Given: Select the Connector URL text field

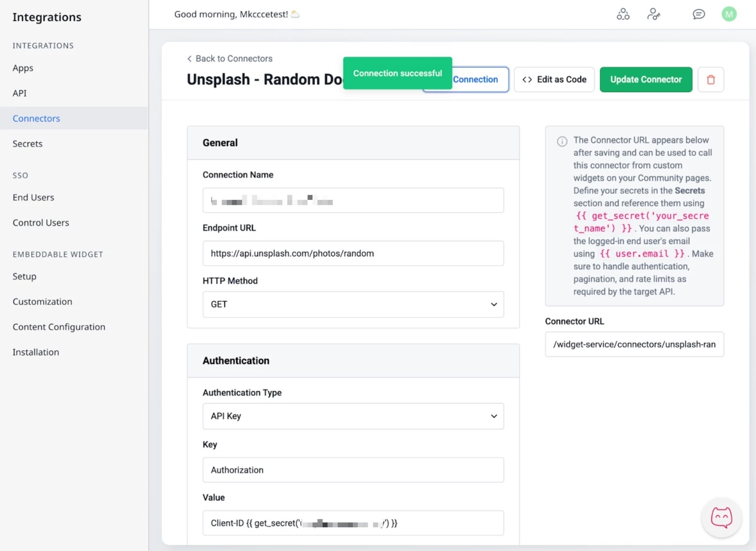Looking at the screenshot, I should (634, 344).
